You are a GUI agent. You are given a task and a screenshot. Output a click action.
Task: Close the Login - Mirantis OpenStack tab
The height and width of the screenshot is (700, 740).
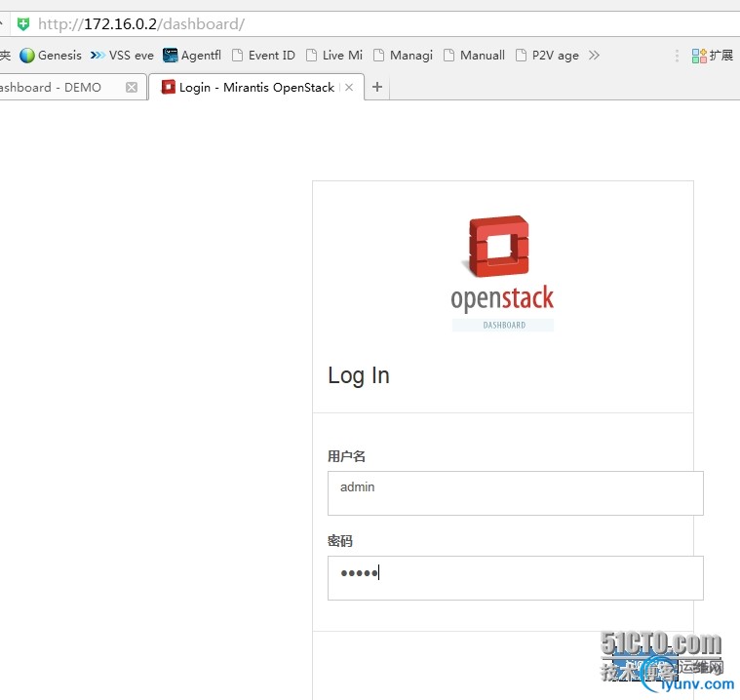349,88
